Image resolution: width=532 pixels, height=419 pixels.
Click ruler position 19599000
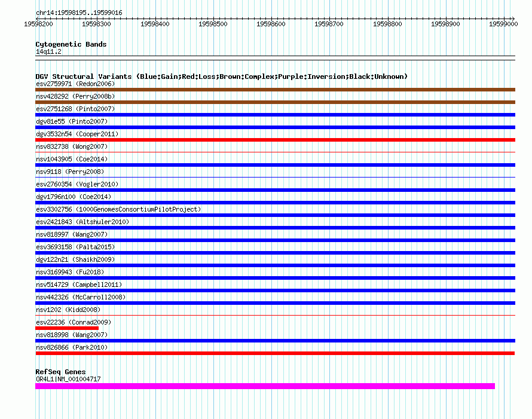click(503, 24)
